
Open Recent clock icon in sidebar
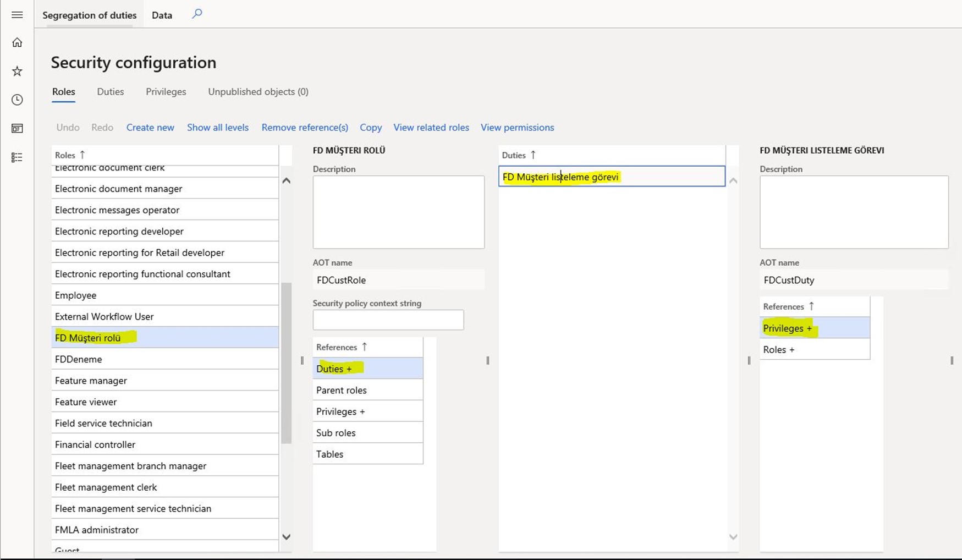tap(17, 100)
